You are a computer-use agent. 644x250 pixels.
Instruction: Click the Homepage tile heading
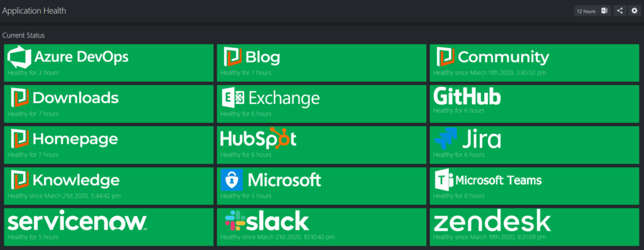click(x=75, y=139)
